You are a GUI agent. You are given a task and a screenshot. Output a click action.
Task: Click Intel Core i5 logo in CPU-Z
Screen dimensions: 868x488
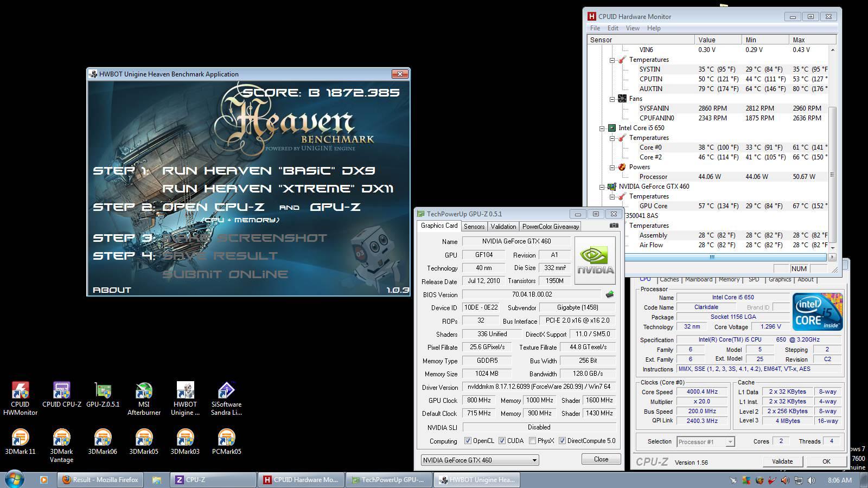(x=818, y=311)
